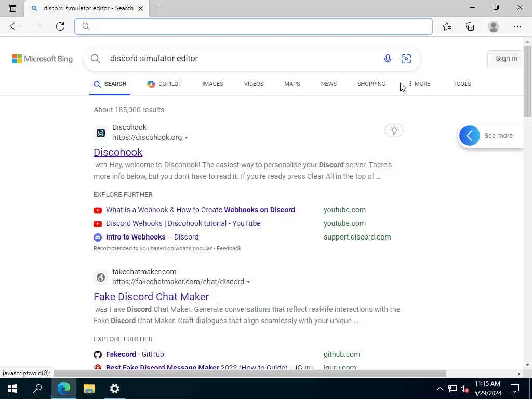This screenshot has width=532, height=399.
Task: Click the magnifier icon in Bing search box
Action: click(96, 58)
